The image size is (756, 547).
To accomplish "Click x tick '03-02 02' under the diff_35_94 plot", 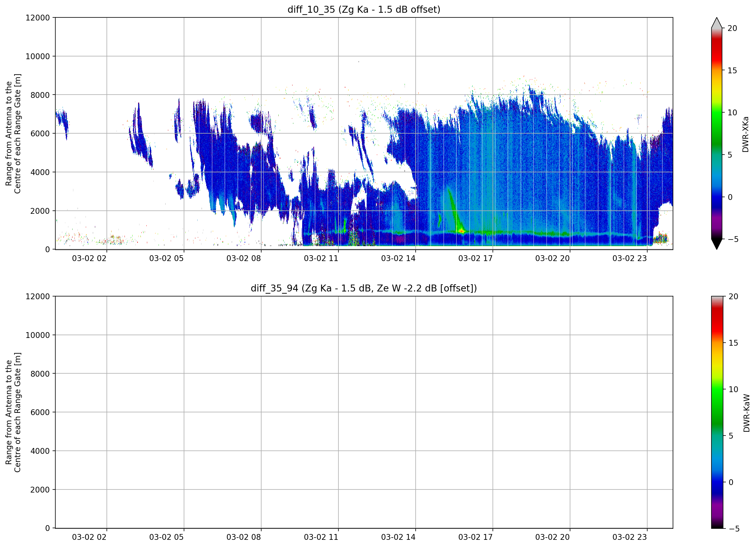I will point(89,537).
